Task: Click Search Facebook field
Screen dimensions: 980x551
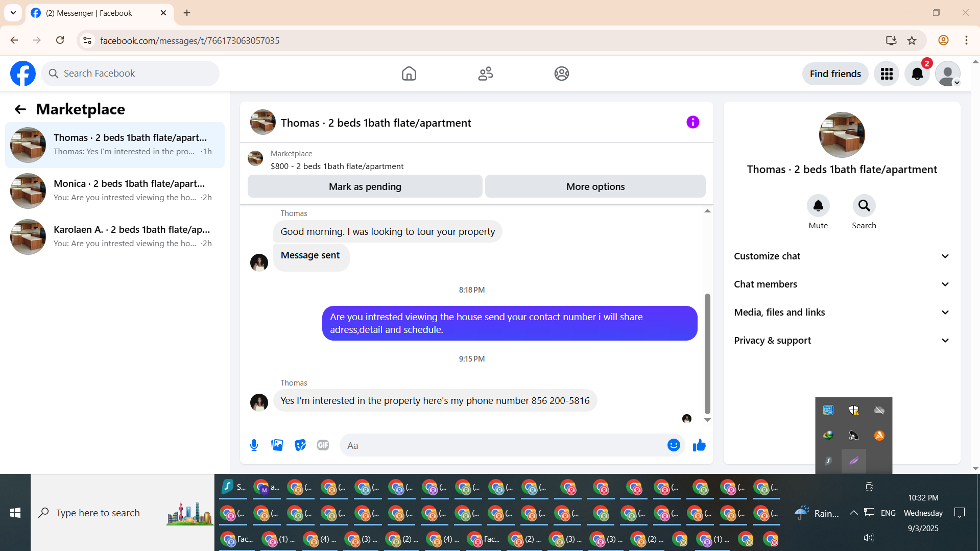Action: click(x=130, y=74)
